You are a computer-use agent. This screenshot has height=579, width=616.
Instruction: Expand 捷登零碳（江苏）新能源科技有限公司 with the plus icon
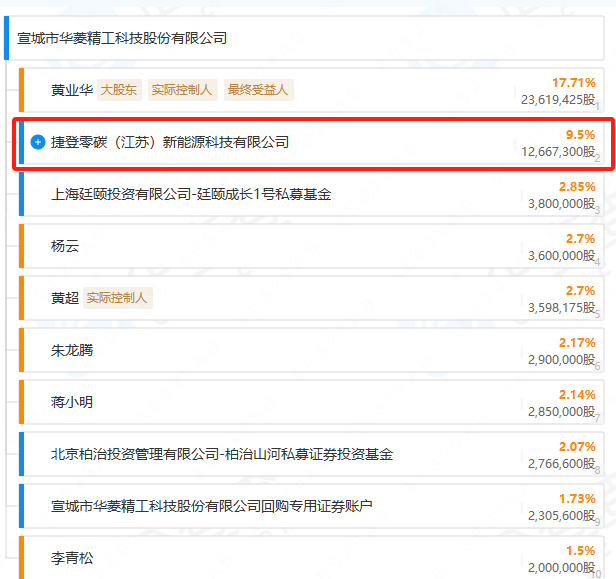pos(38,142)
